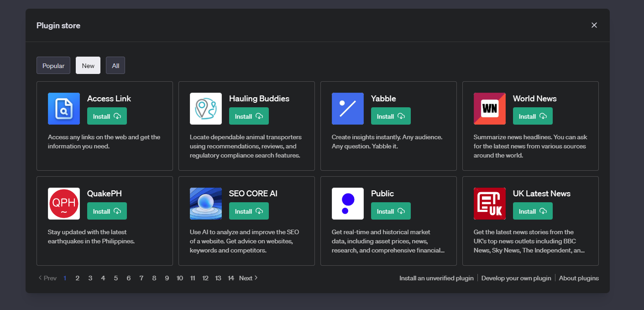Screen dimensions: 644x310
Task: Install the Public plugin
Action: pos(391,211)
